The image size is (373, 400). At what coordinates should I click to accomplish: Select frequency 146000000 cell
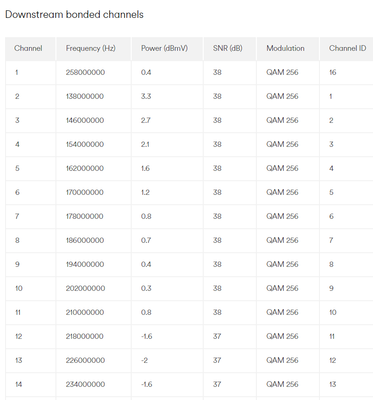click(x=85, y=120)
